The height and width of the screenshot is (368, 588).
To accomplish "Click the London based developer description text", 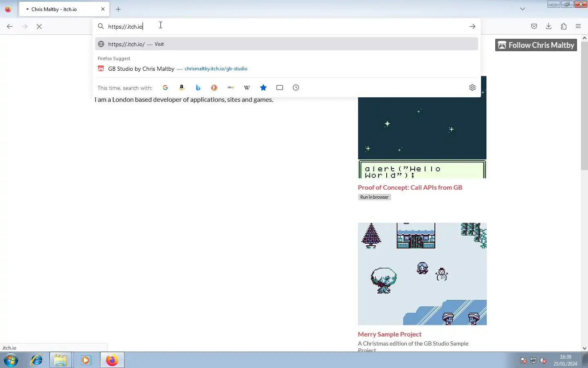I will (184, 100).
